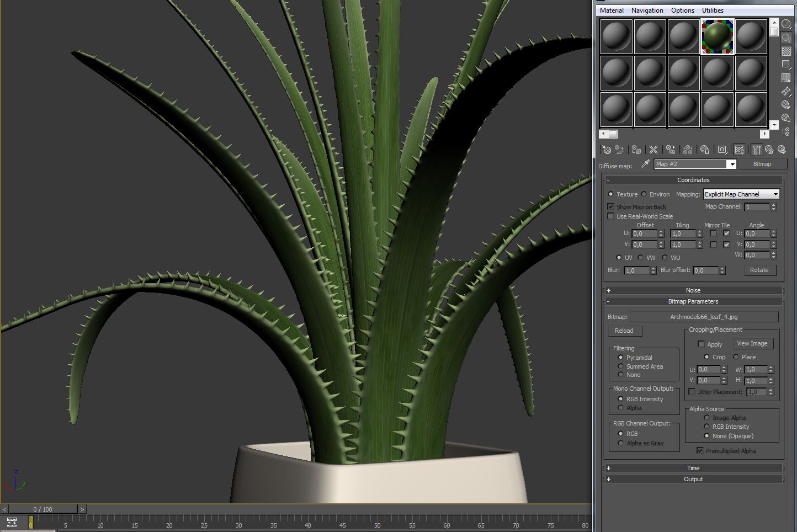This screenshot has height=532, width=797.
Task: Select Summed Area filtering option
Action: (x=620, y=366)
